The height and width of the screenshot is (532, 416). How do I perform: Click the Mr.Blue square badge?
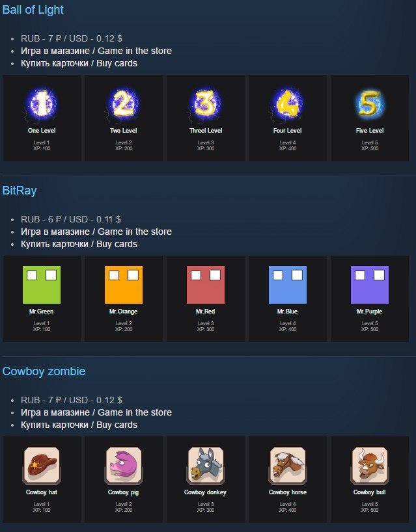tap(288, 285)
